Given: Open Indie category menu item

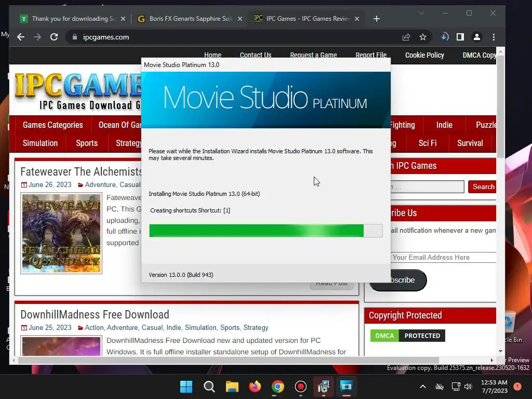Looking at the screenshot, I should pyautogui.click(x=444, y=125).
